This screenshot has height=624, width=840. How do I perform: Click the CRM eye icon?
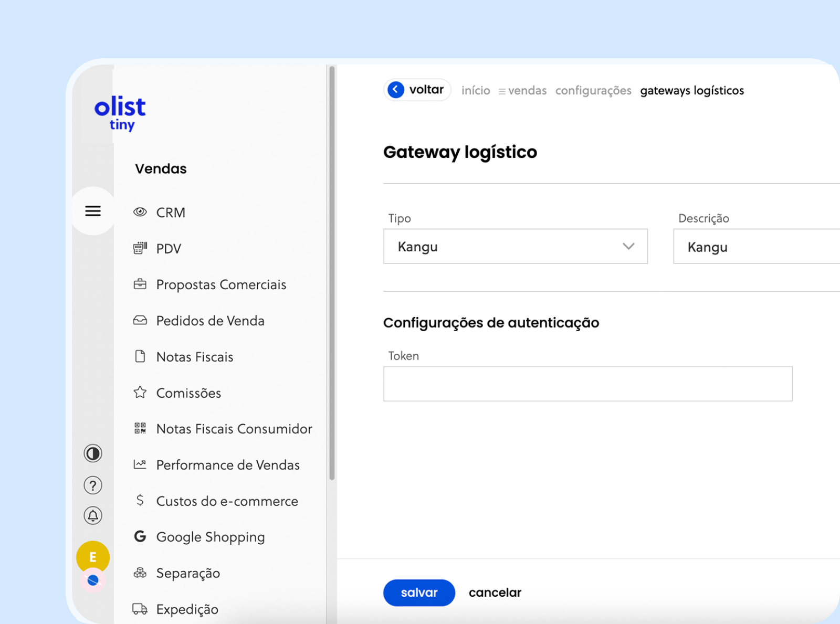140,212
